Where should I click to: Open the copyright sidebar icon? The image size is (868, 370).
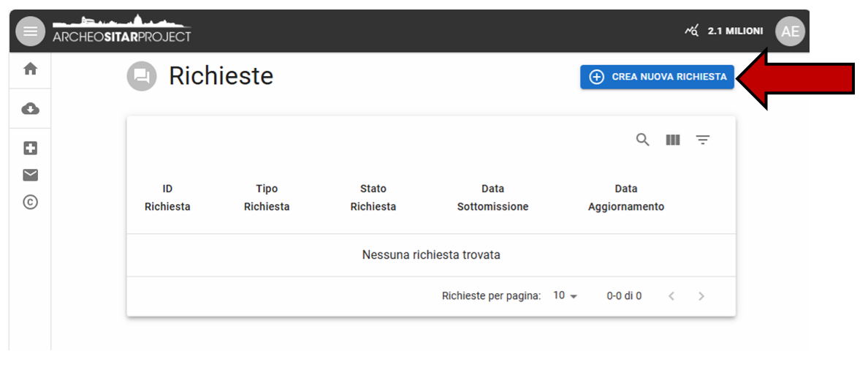tap(30, 203)
